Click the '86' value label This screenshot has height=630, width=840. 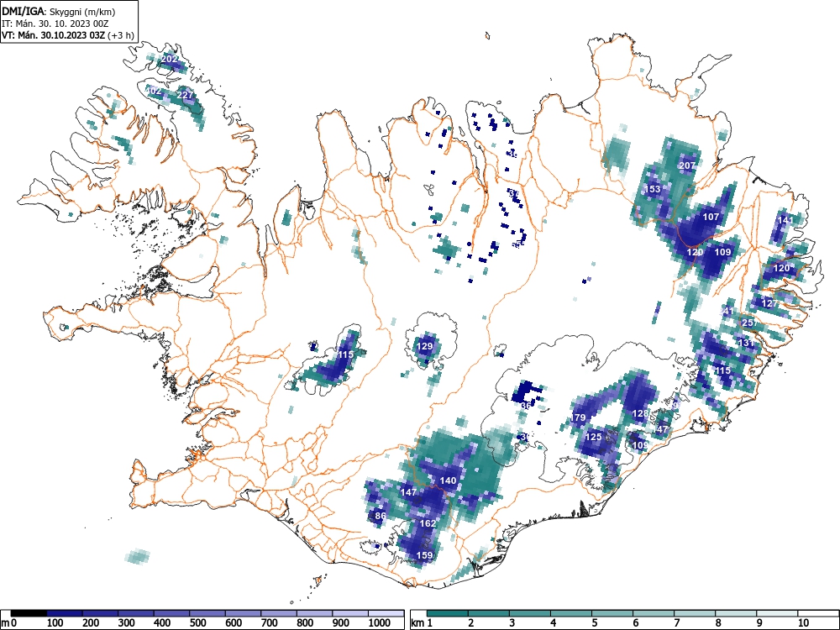(381, 517)
